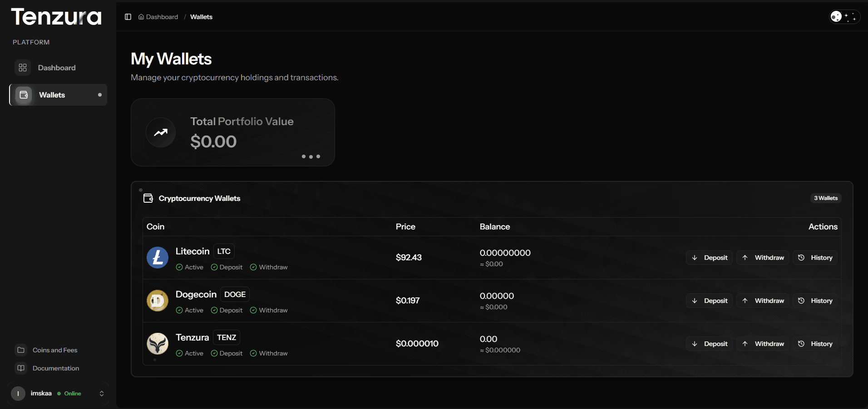The height and width of the screenshot is (409, 868).
Task: Click the Total Portfolio Value $0.00
Action: [213, 141]
